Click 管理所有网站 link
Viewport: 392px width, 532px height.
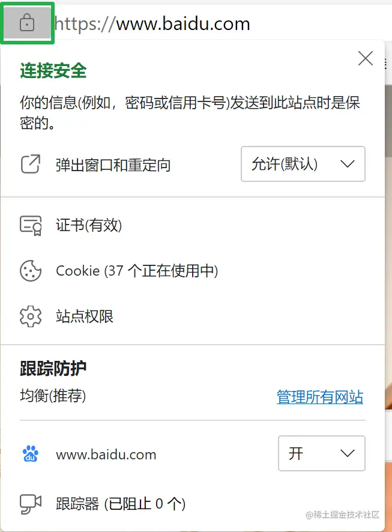(x=320, y=397)
